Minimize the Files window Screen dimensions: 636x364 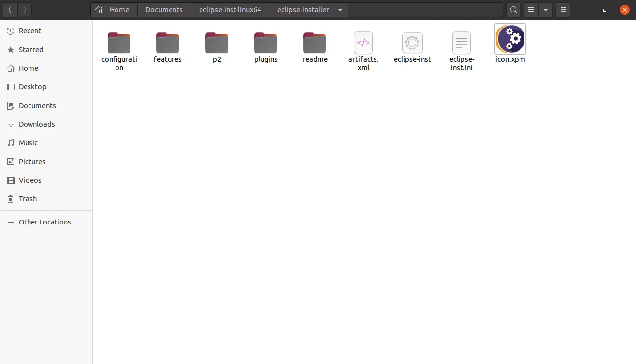click(x=585, y=10)
